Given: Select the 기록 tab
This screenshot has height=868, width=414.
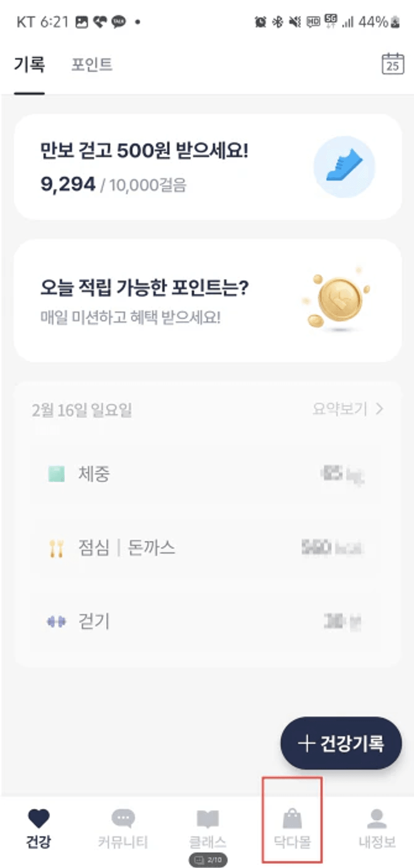Looking at the screenshot, I should (29, 65).
